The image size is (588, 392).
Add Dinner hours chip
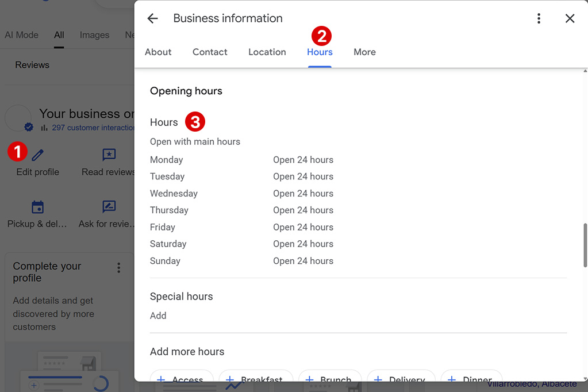pos(471,376)
